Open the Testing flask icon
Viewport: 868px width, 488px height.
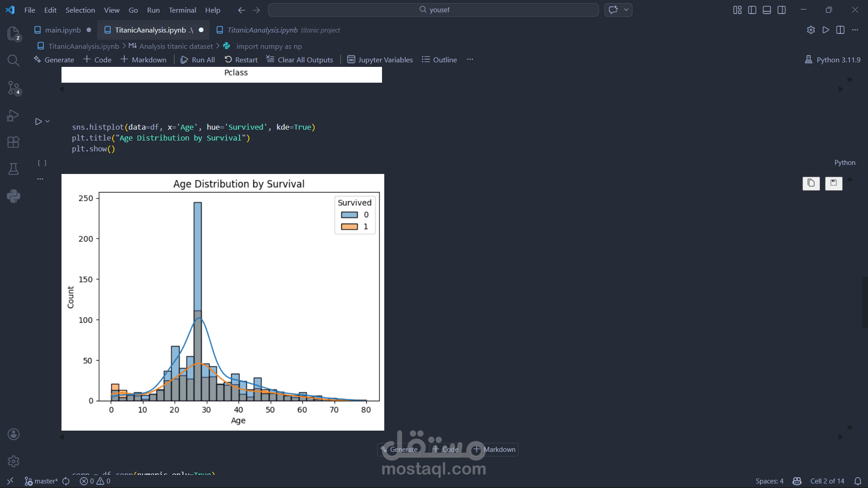(x=14, y=169)
